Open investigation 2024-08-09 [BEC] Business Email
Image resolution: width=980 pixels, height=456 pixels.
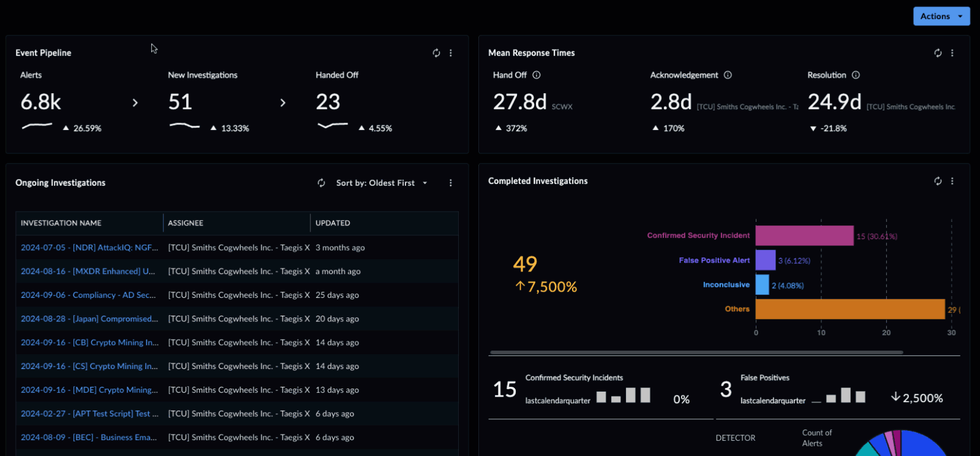[89, 438]
